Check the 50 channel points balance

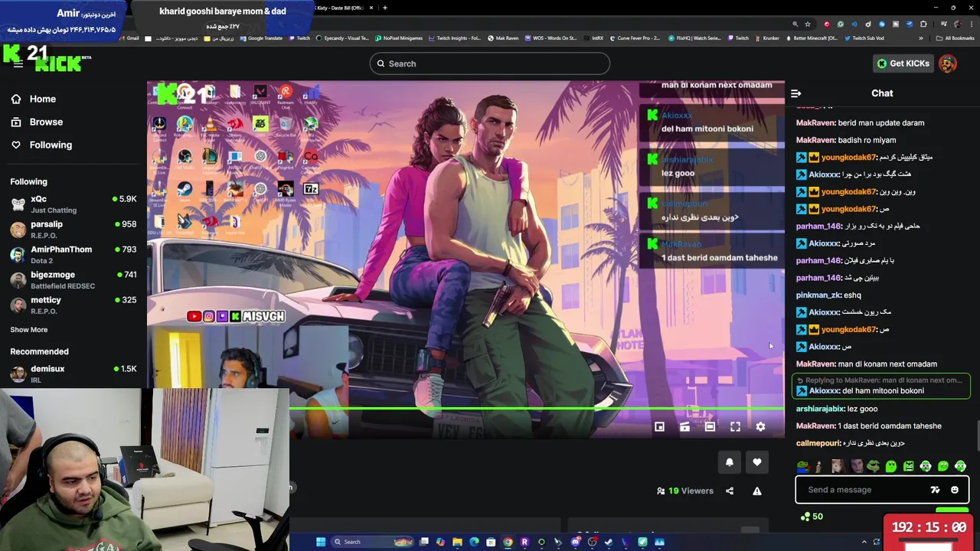pos(812,517)
